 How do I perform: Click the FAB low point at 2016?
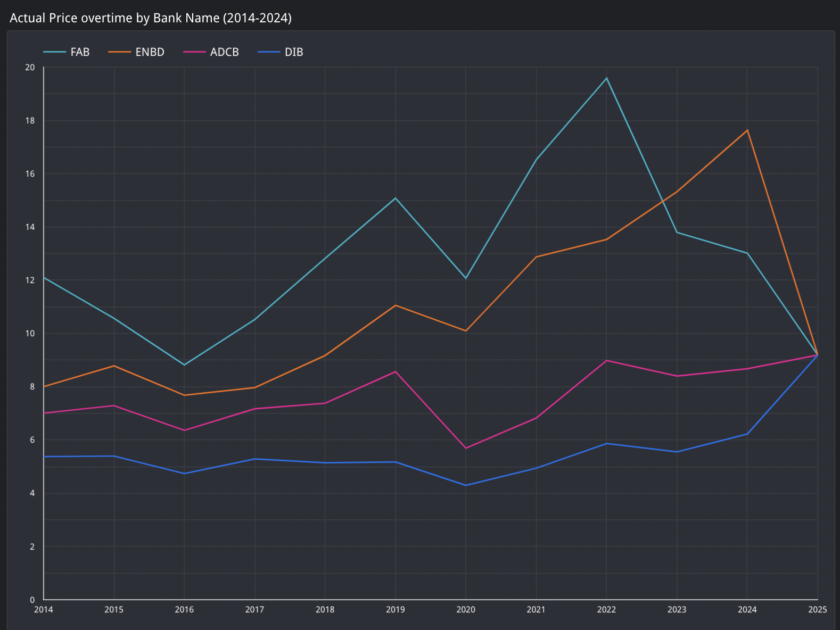(184, 365)
